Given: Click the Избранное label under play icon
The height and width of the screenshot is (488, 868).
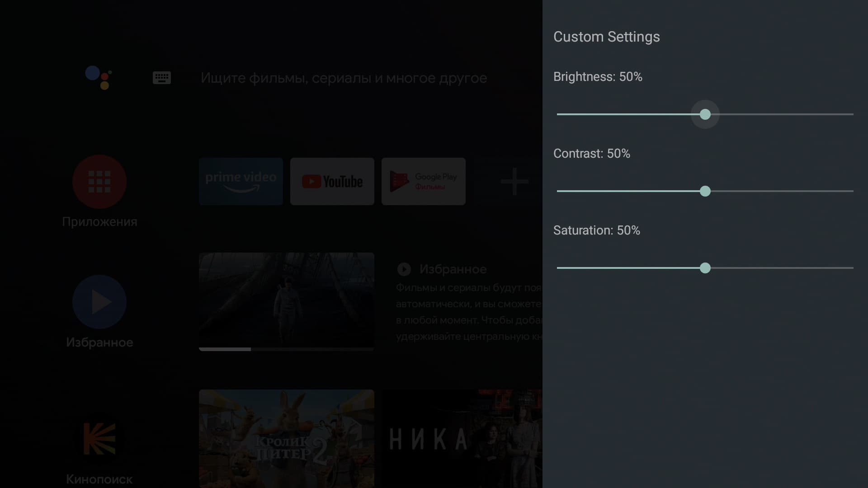Looking at the screenshot, I should point(99,343).
